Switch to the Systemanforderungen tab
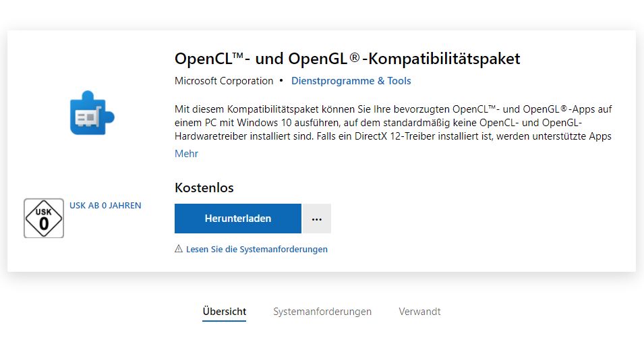Viewport: 644px width, 344px height. 322,312
